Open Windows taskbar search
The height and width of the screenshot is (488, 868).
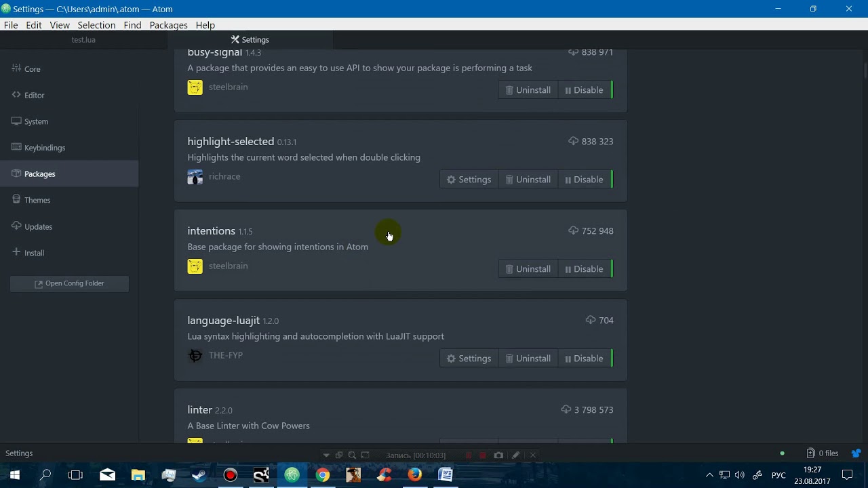[x=45, y=475]
